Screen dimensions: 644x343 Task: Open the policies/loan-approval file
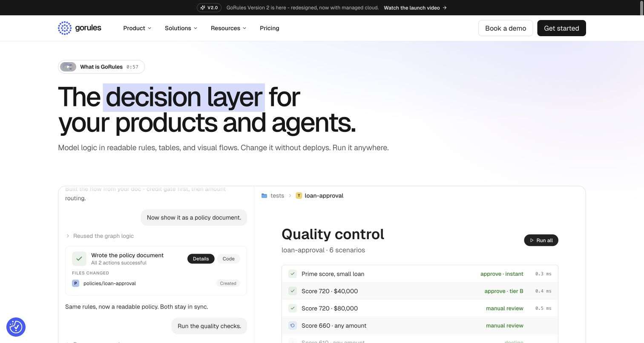coord(109,283)
